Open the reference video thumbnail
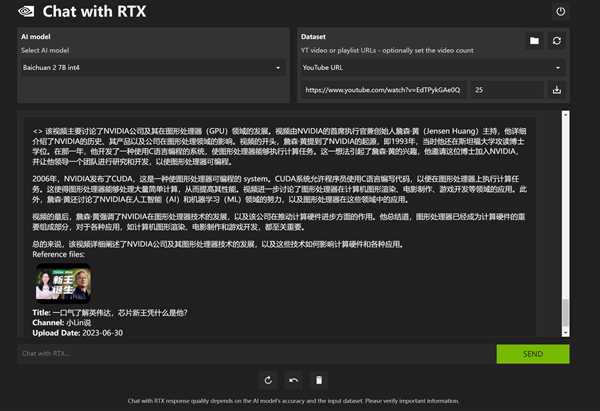 (x=63, y=283)
